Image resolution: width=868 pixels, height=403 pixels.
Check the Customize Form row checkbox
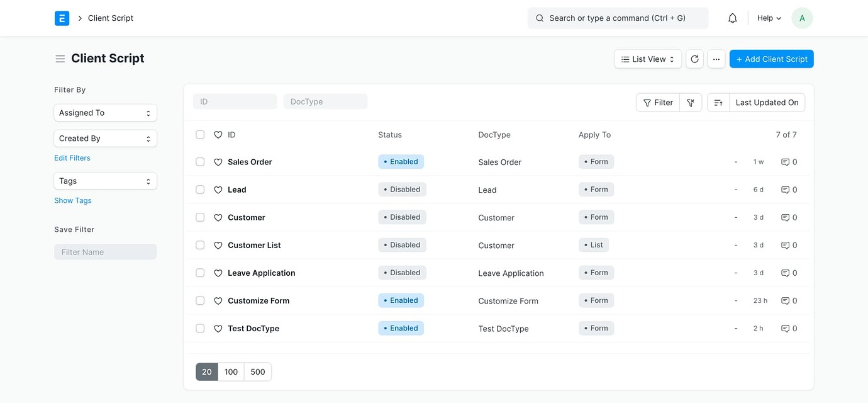click(x=200, y=300)
